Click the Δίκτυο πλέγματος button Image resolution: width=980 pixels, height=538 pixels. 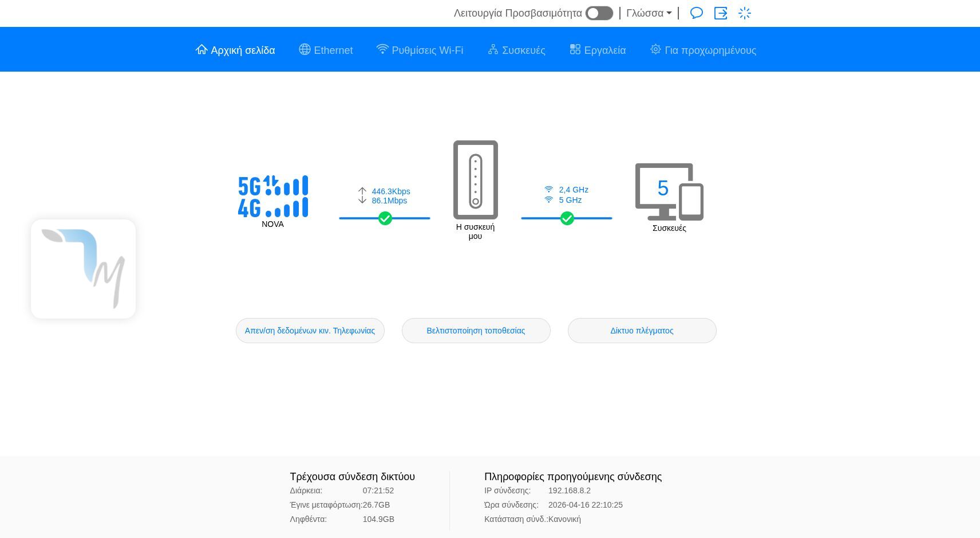[642, 331]
